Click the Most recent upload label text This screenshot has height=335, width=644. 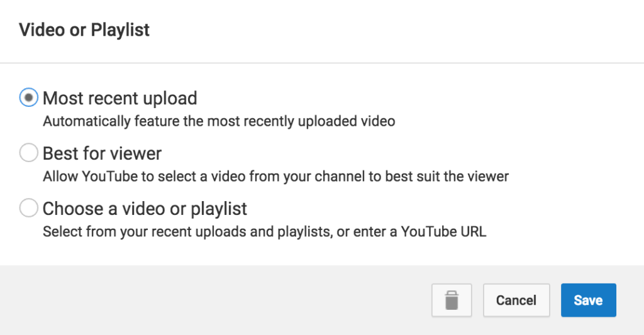tap(120, 99)
